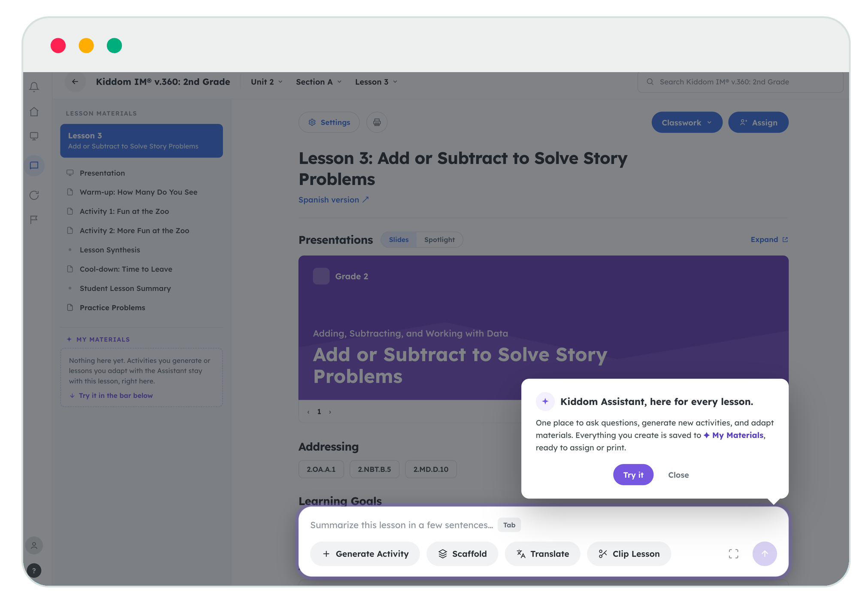Click the back arrow button
Viewport: 868px width, 605px height.
tap(75, 82)
